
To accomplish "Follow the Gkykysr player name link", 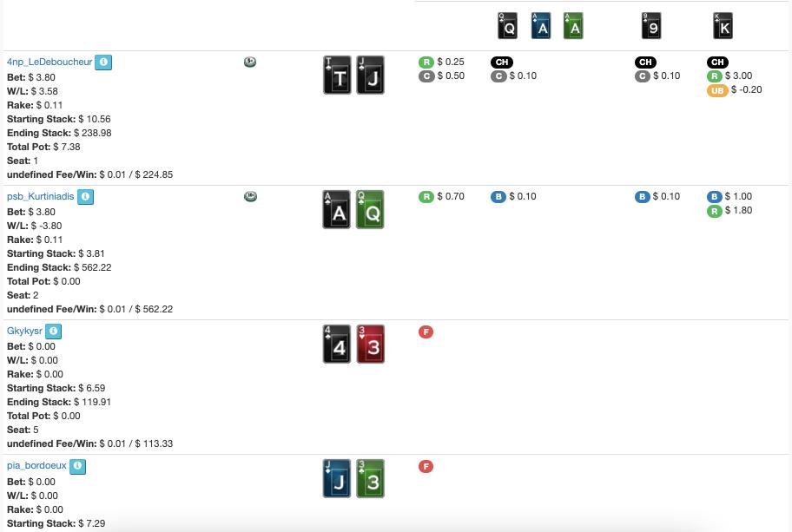I will (24, 332).
